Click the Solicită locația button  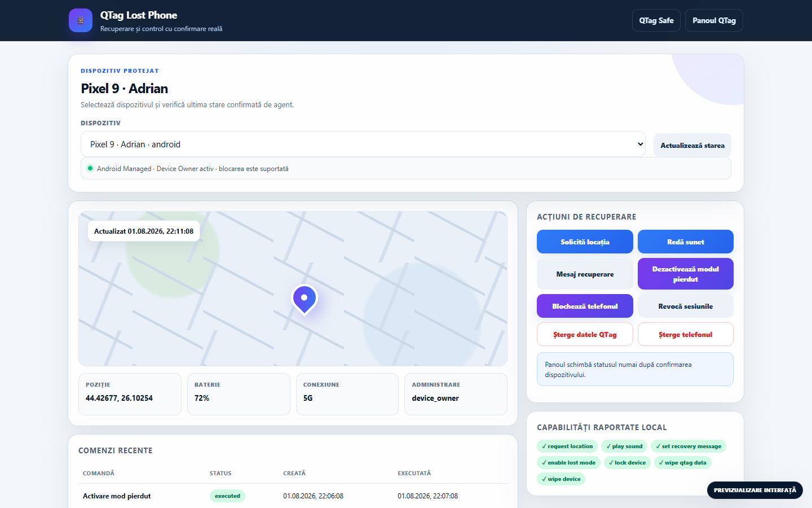pos(585,242)
